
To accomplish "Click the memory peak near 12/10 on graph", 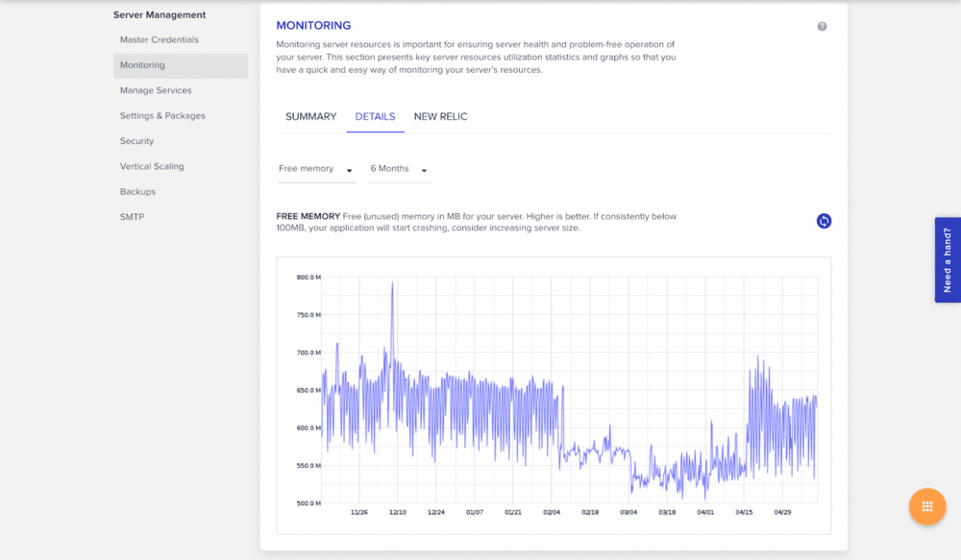I will click(392, 283).
